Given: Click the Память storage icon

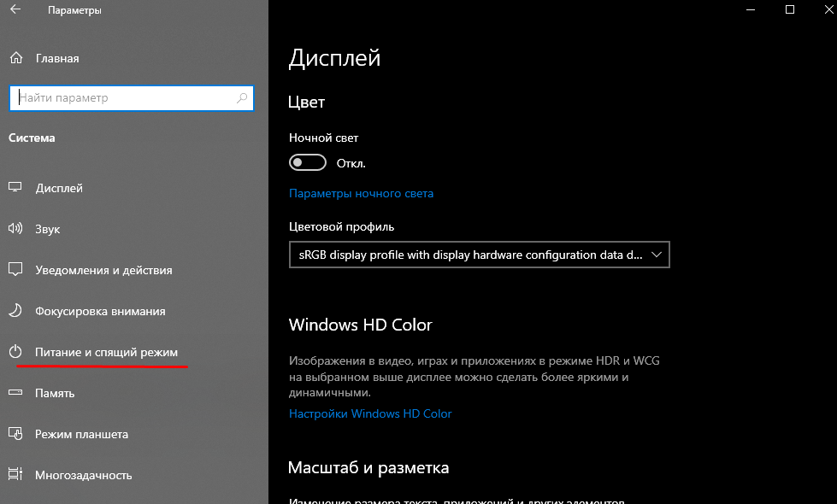Looking at the screenshot, I should tap(15, 393).
